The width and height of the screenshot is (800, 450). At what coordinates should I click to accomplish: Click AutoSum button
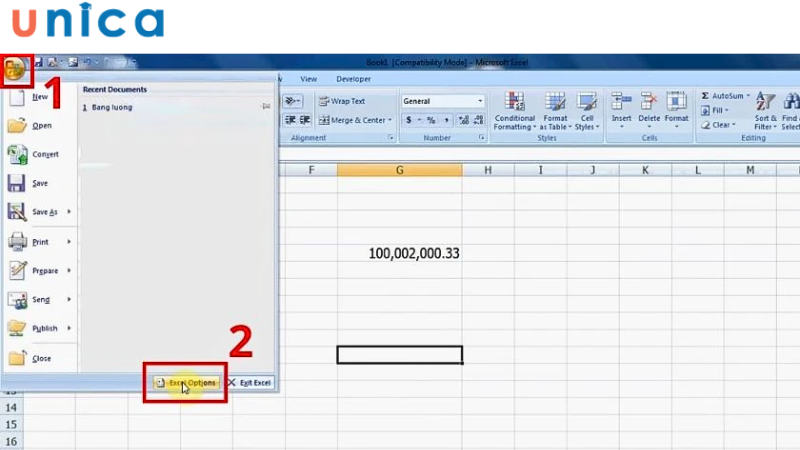[722, 96]
